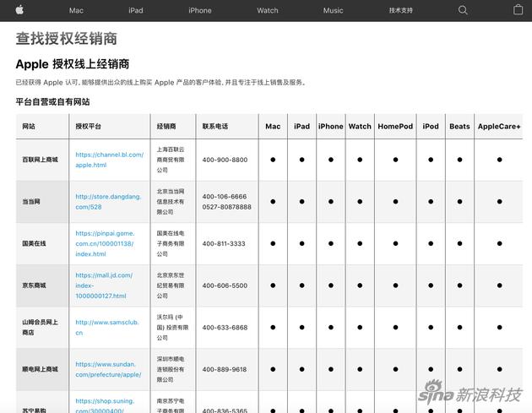This screenshot has height=413, width=532.
Task: Select the 北京京东世纪贸易有限公司 dealer cell
Action: point(171,285)
